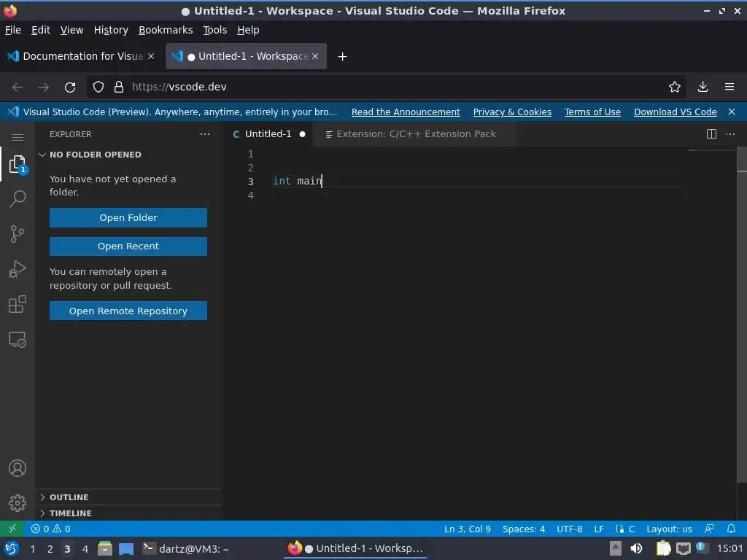This screenshot has width=747, height=560.
Task: Show site security lock information
Action: [119, 87]
